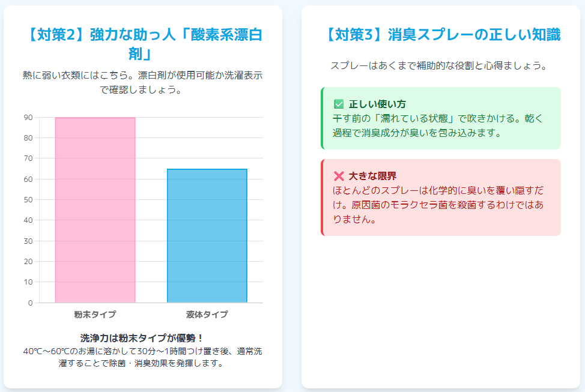Click the 【対策3】消臭スプレーの正しい知識 heading

(x=441, y=35)
